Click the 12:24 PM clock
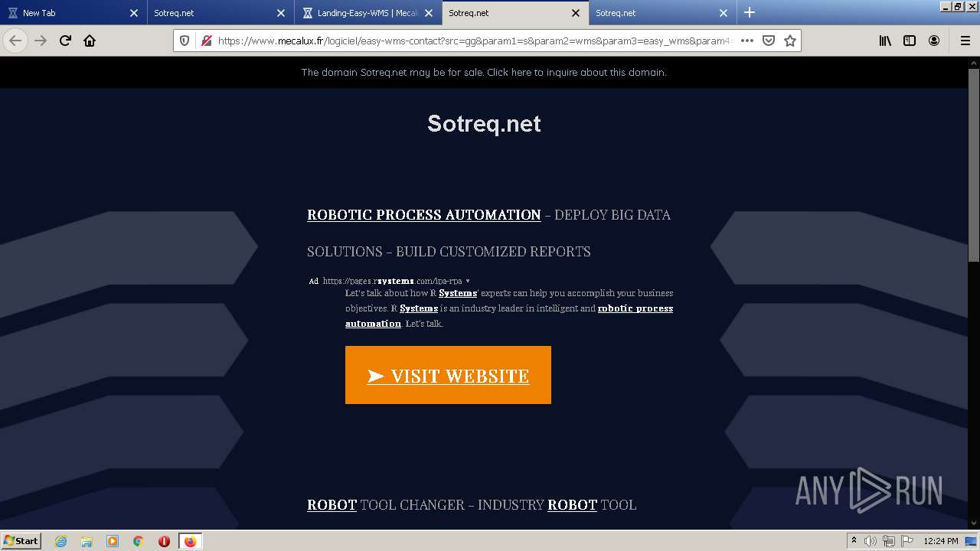The height and width of the screenshot is (551, 980). tap(941, 541)
